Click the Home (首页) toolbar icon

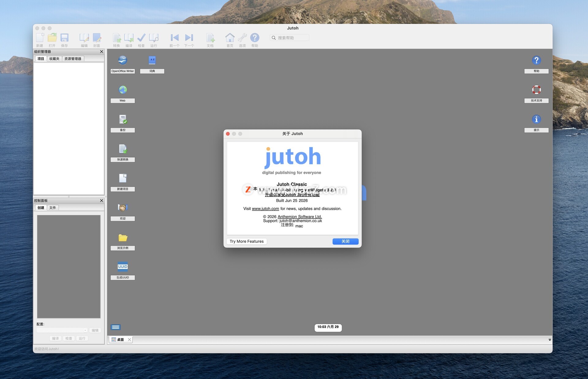(230, 38)
